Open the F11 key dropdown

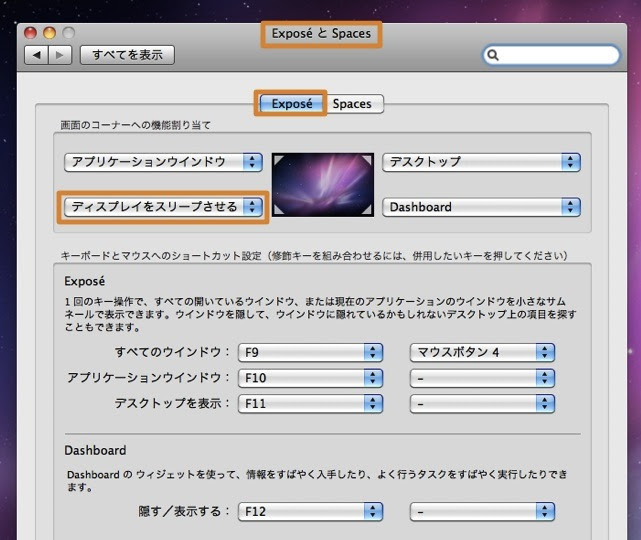(310, 403)
